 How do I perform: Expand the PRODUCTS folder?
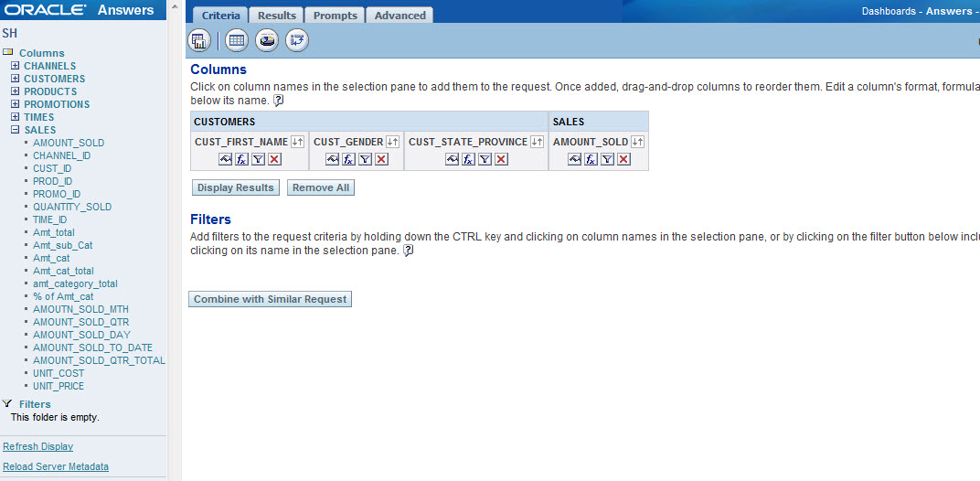pos(15,91)
